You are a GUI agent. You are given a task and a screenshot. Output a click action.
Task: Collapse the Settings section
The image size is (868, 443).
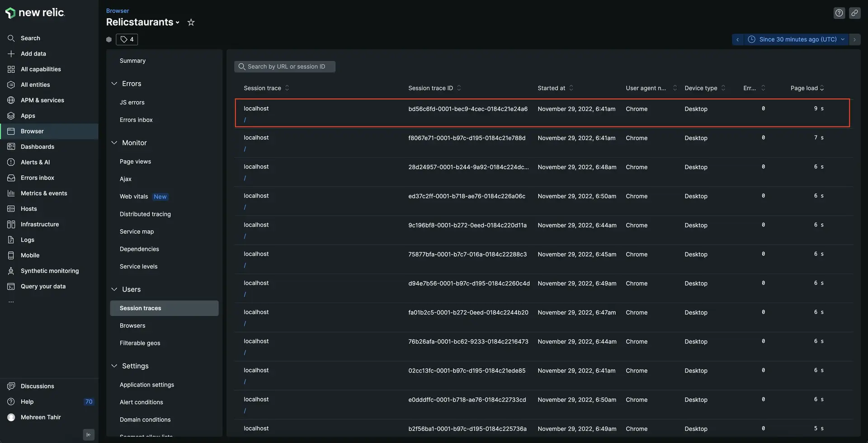[x=114, y=366]
